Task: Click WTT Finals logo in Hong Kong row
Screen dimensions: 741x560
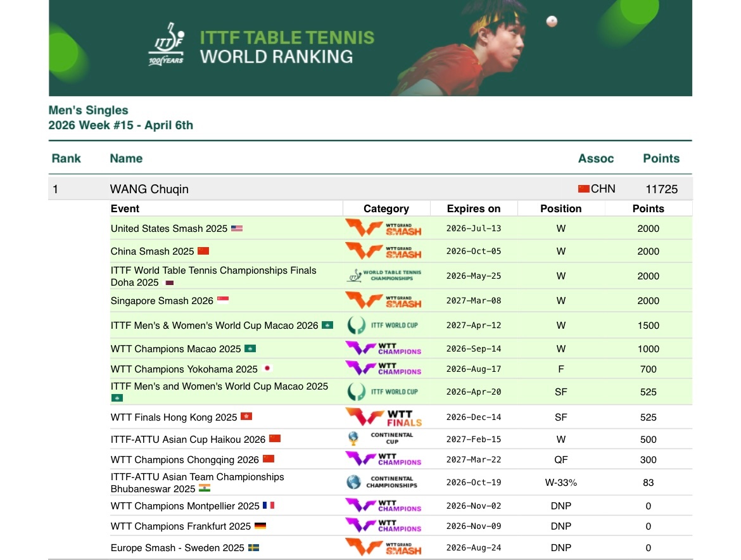Action: [x=384, y=417]
